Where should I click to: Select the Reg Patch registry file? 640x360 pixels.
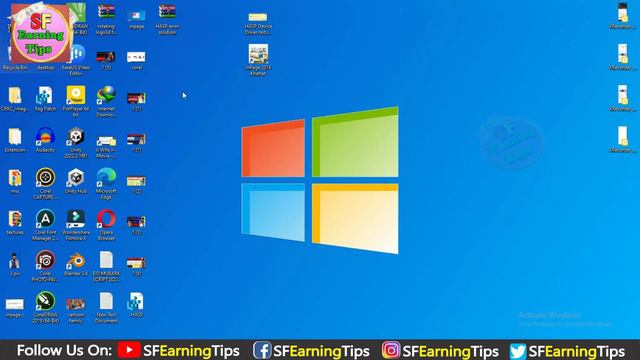click(45, 98)
